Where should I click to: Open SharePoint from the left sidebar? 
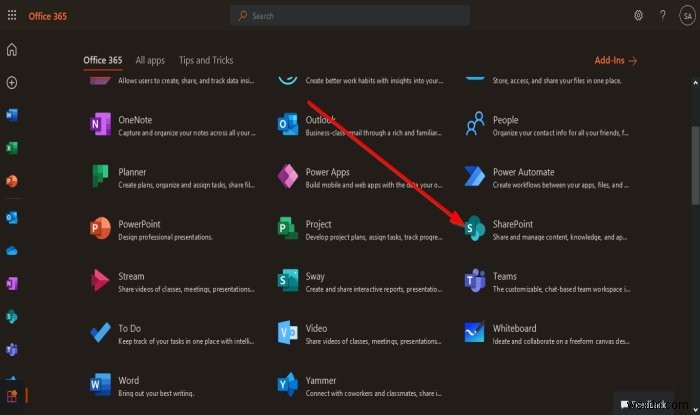(x=12, y=316)
